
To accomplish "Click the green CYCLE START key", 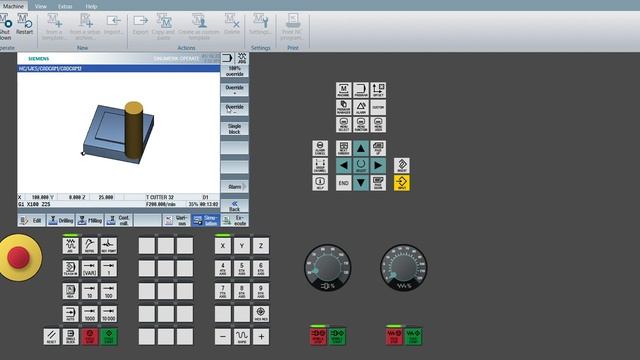I will click(x=109, y=336).
